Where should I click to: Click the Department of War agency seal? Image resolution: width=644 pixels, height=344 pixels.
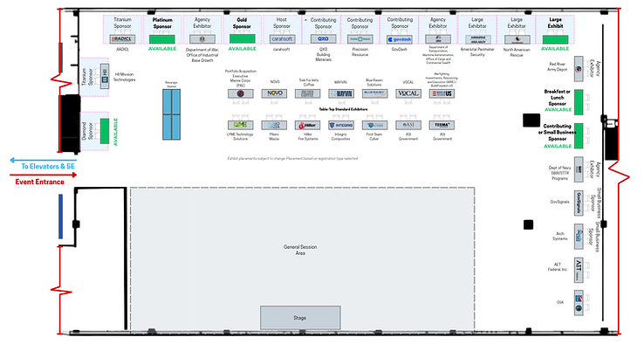tap(202, 39)
